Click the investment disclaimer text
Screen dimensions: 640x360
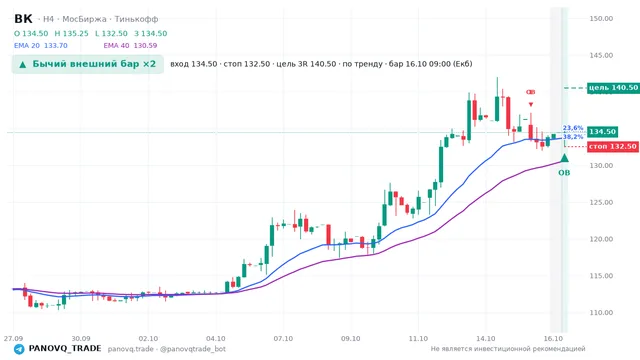coord(508,349)
